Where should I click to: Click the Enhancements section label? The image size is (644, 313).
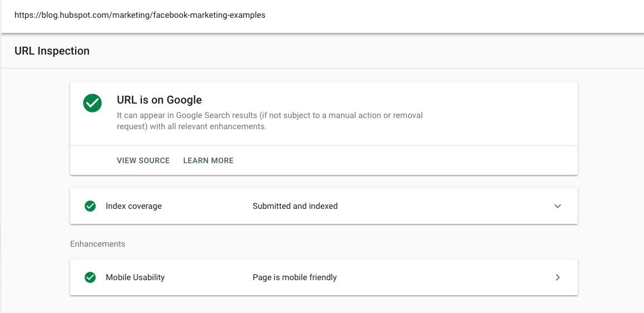click(97, 244)
